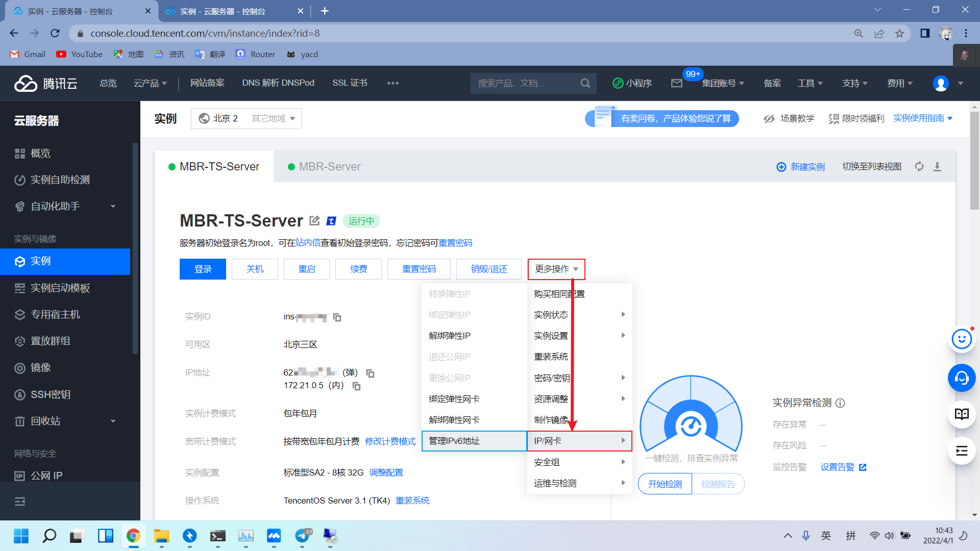
Task: Open Chrome from the taskbar
Action: click(x=133, y=536)
